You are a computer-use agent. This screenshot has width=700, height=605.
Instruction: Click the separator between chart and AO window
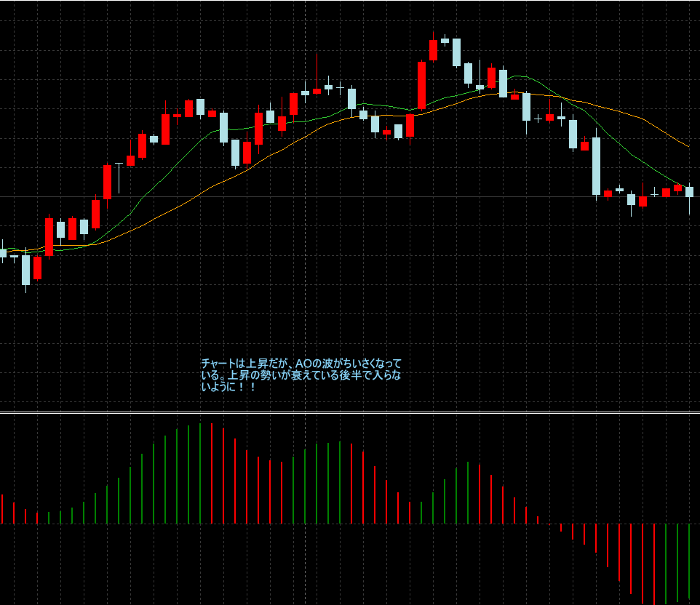tap(349, 413)
